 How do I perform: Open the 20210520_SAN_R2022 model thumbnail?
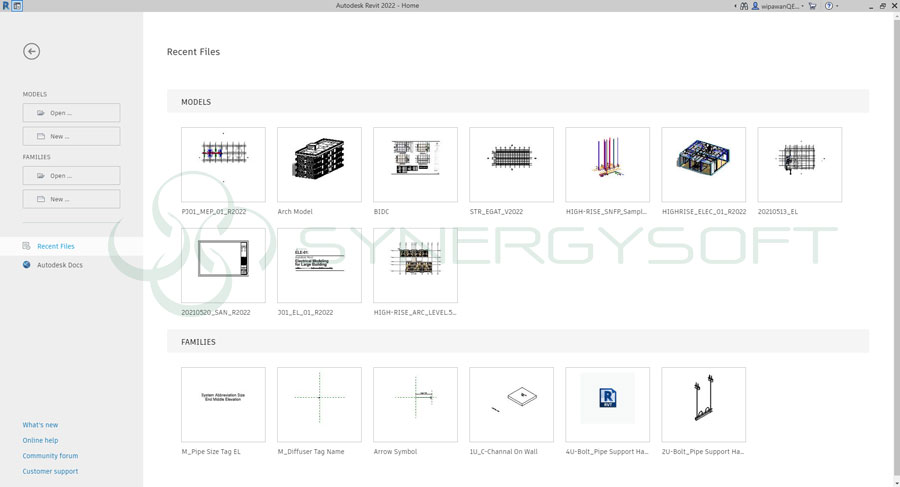point(223,265)
